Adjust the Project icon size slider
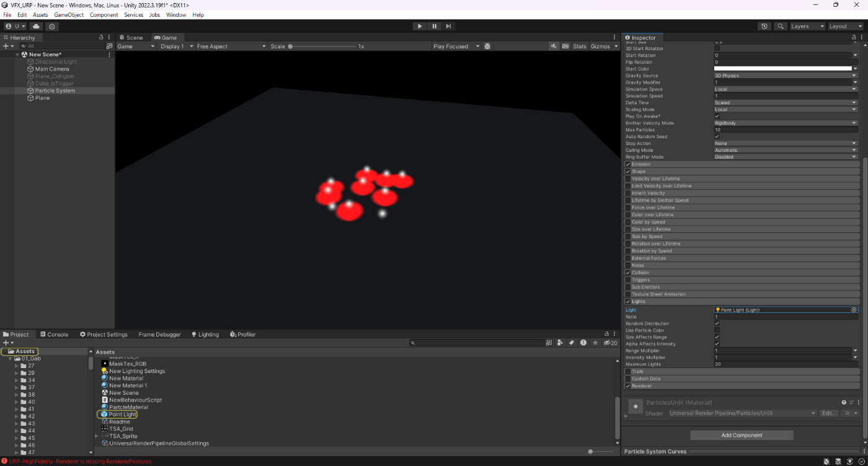Image resolution: width=868 pixels, height=466 pixels. tap(602, 452)
